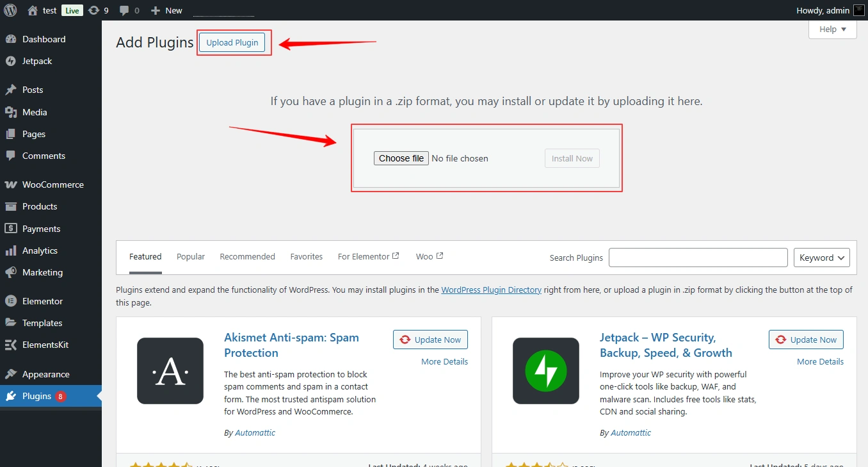Image resolution: width=868 pixels, height=467 pixels.
Task: Switch to the Popular plugins tab
Action: pyautogui.click(x=190, y=256)
